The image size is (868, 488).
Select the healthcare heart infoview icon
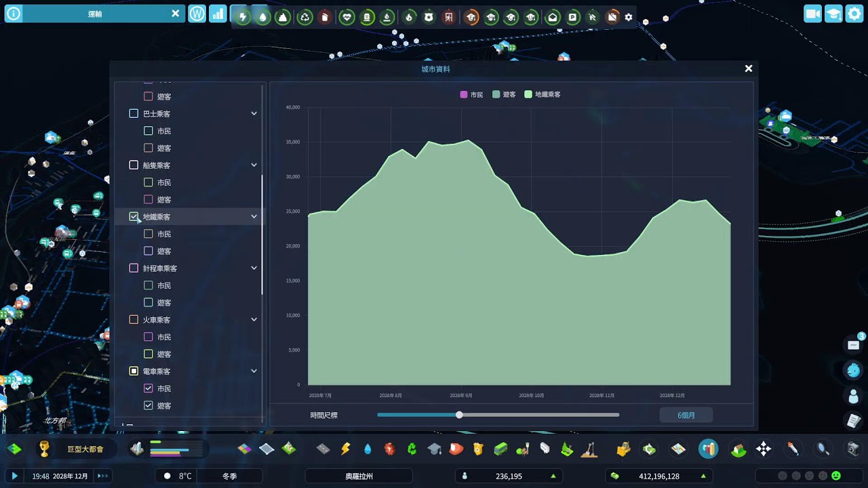click(x=347, y=17)
